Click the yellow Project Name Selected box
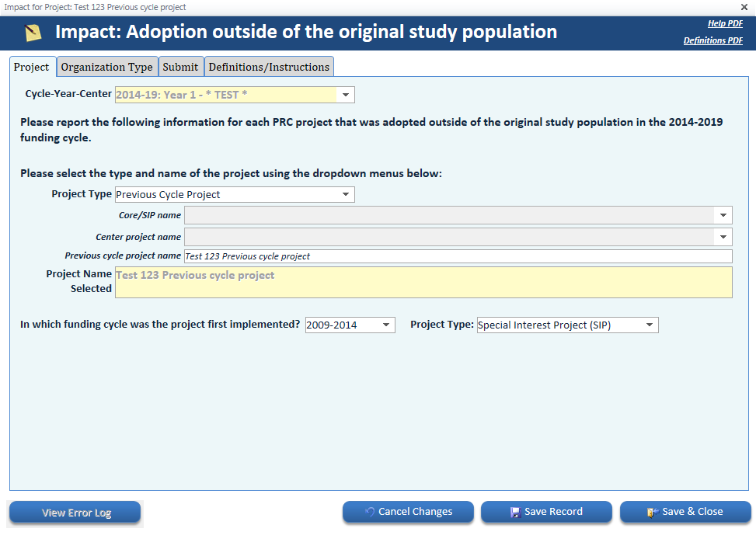 (423, 282)
